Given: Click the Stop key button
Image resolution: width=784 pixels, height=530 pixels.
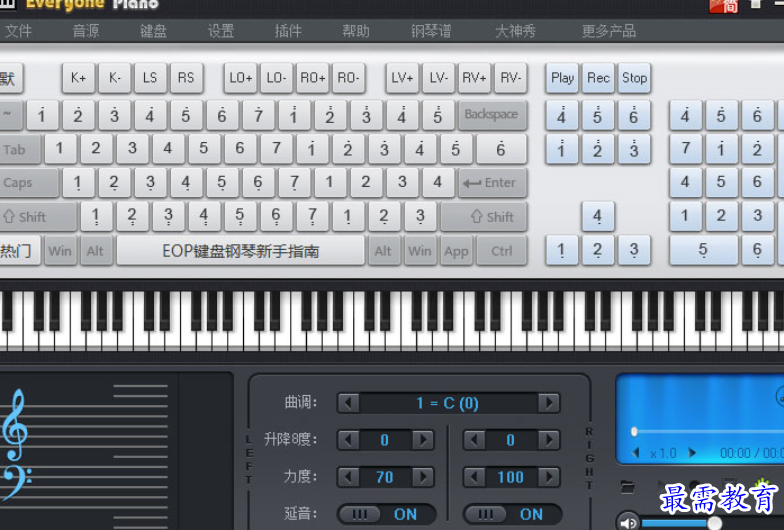Looking at the screenshot, I should (x=634, y=78).
